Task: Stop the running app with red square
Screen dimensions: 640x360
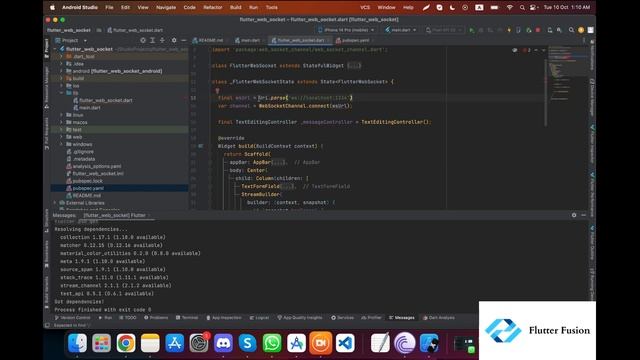Action: [538, 30]
